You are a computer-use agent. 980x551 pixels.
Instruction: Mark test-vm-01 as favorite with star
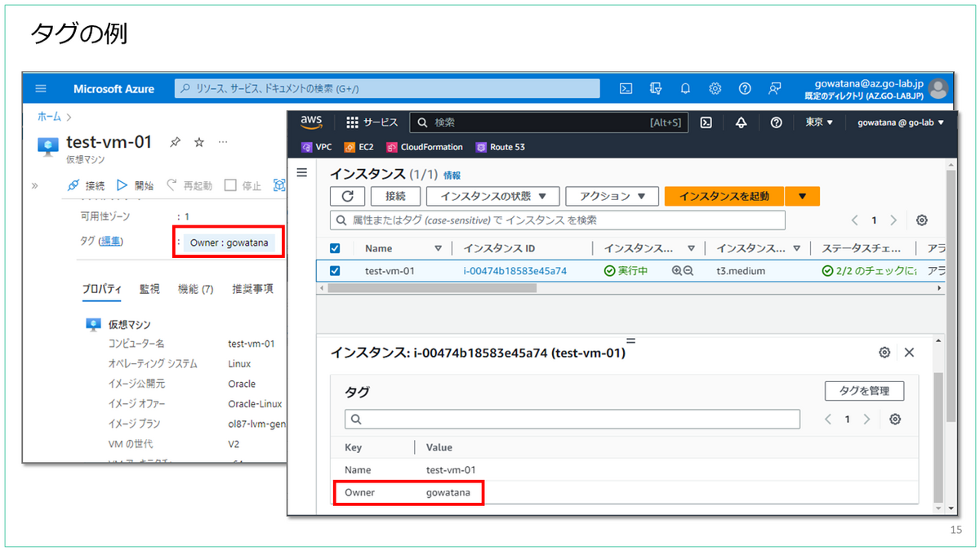(198, 142)
